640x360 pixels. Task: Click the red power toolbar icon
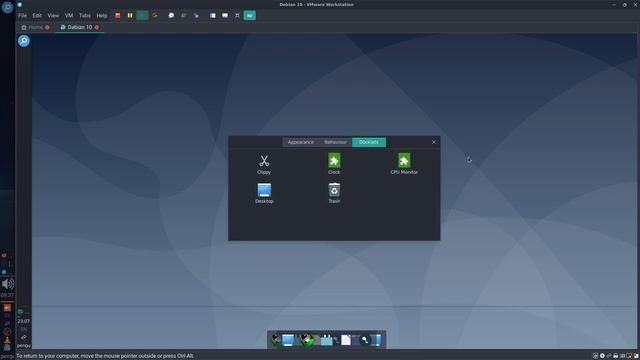coord(118,16)
